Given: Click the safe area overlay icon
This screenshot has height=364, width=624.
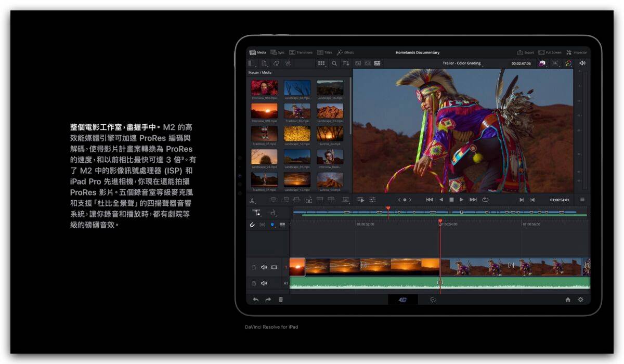Looking at the screenshot, I should pyautogui.click(x=555, y=63).
